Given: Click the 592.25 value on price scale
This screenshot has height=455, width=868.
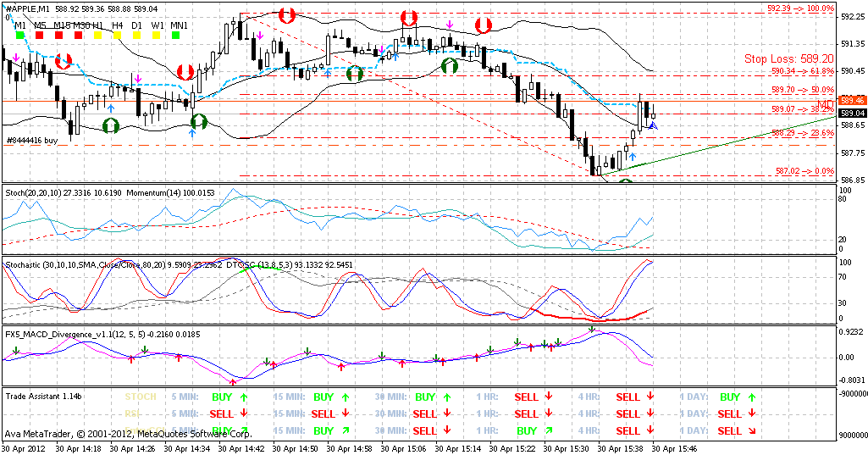Looking at the screenshot, I should pyautogui.click(x=852, y=17).
